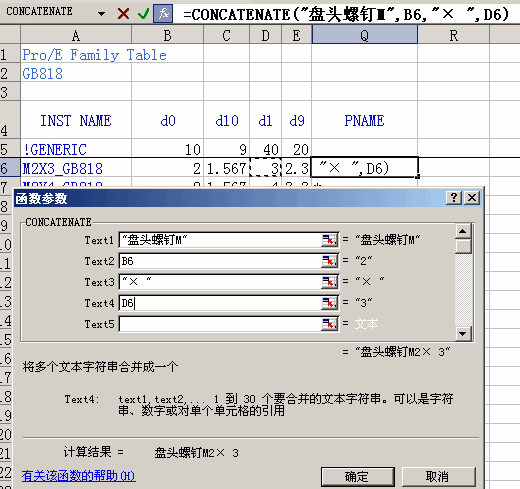Close the 函数参数 dialog
The image size is (520, 489).
tap(472, 198)
